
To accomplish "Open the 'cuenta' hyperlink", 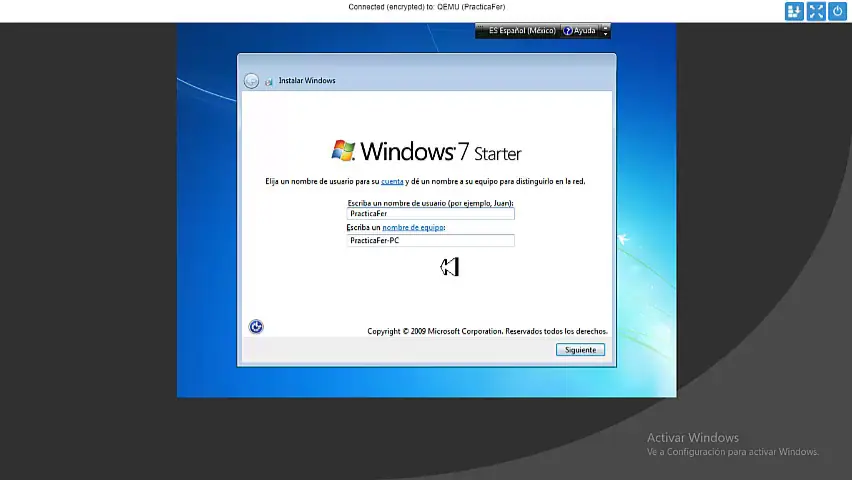I will pos(392,182).
